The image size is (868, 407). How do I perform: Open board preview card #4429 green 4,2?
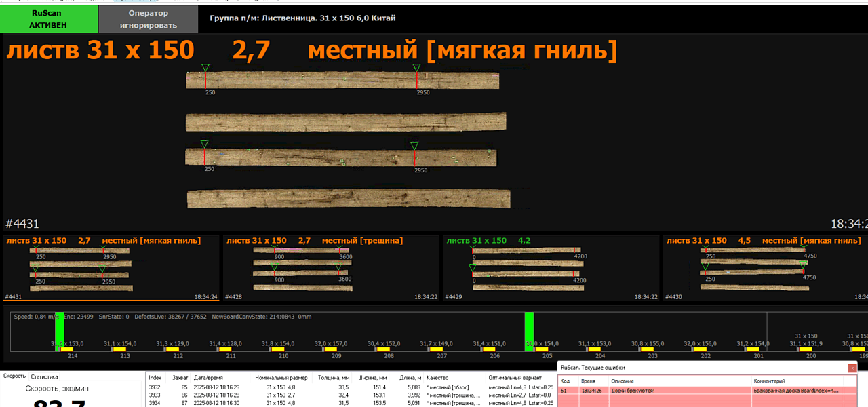point(551,269)
